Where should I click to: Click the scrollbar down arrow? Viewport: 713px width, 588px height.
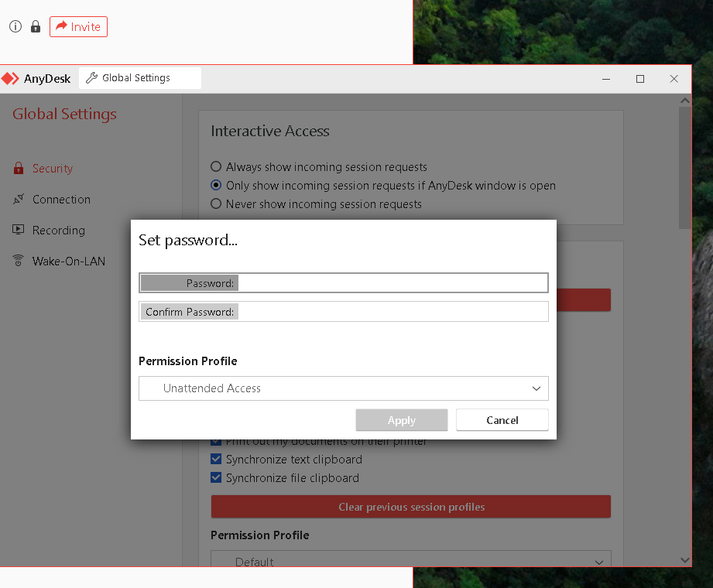(685, 560)
